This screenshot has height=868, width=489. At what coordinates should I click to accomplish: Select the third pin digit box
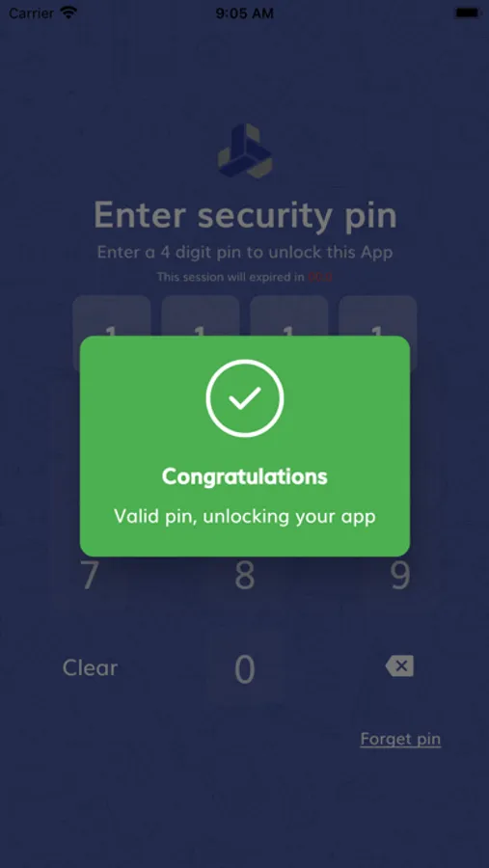288,334
